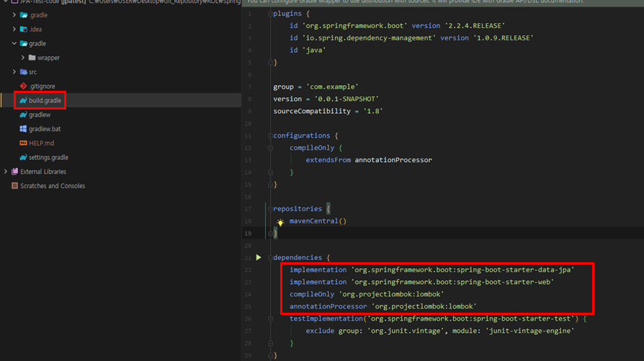Collapse the gradle folder

[14, 43]
